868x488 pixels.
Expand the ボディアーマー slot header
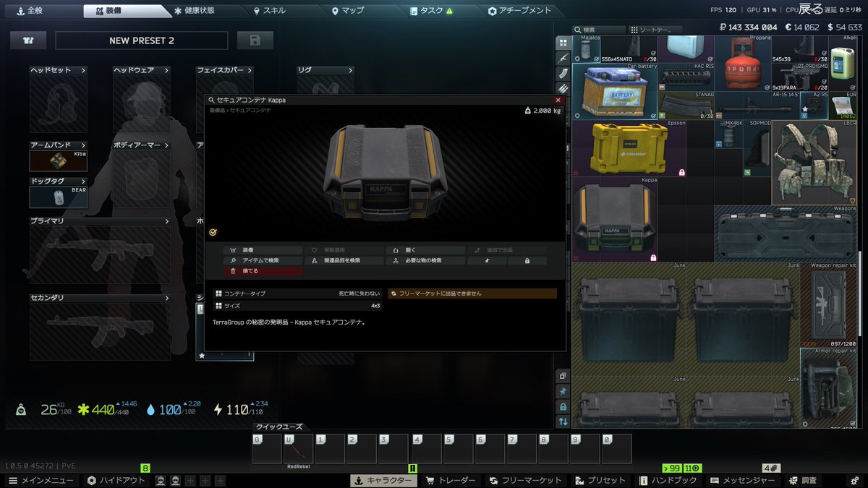point(142,145)
